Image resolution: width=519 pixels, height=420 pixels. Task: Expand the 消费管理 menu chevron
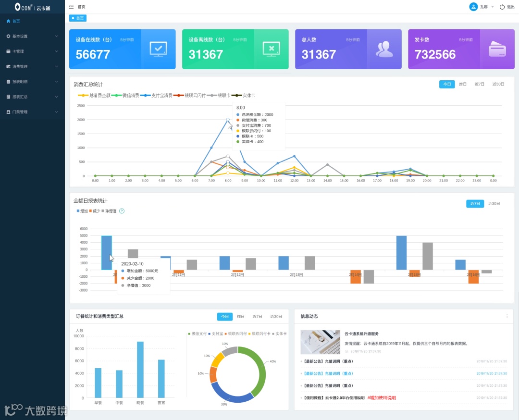coord(56,66)
